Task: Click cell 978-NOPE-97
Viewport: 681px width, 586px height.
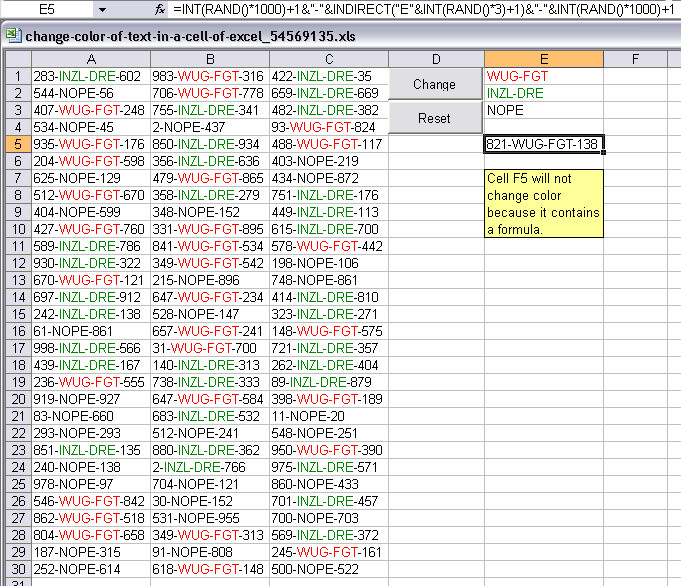Action: (x=91, y=484)
